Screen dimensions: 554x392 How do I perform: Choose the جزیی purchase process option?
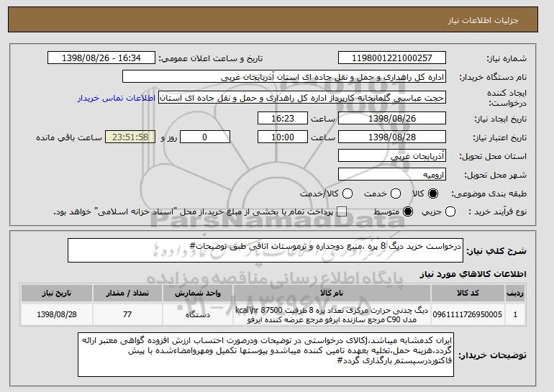pos(450,212)
